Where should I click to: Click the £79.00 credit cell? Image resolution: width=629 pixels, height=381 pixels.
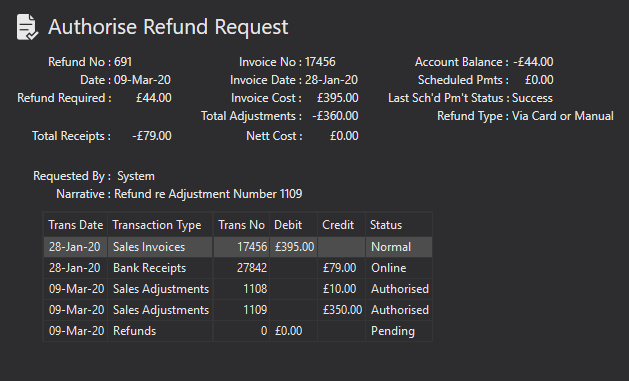click(x=339, y=268)
